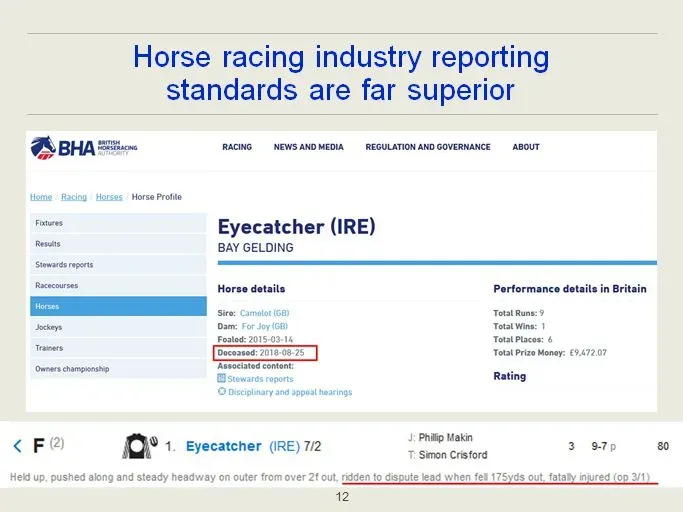The height and width of the screenshot is (512, 683).
Task: Click the Horse Profile breadcrumb text
Action: pyautogui.click(x=157, y=197)
